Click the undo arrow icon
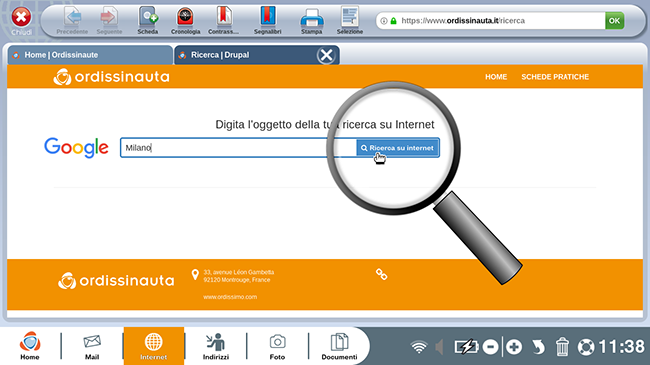The width and height of the screenshot is (650, 365). point(538,347)
